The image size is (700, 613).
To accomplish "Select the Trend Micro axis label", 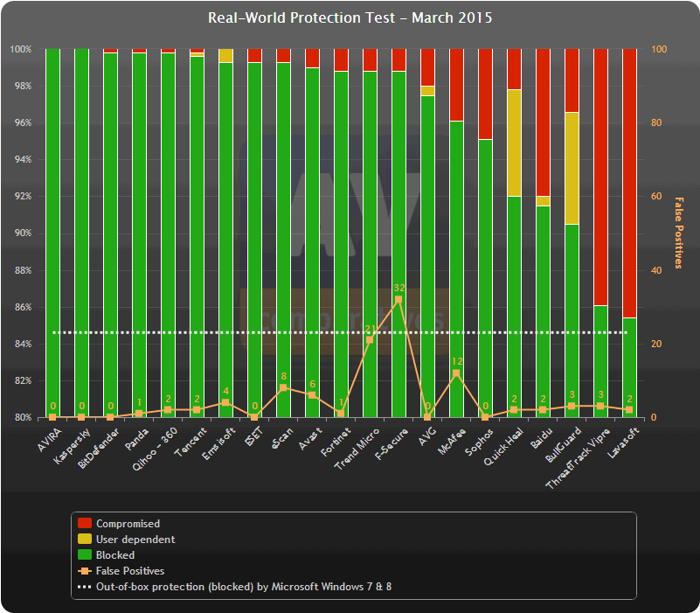I will pyautogui.click(x=357, y=449).
